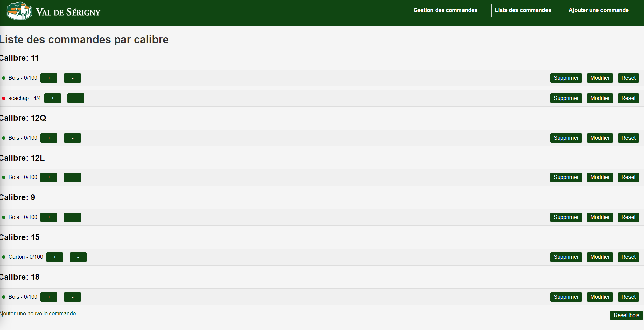
Task: Follow the Ajouter une nouvelle commande link
Action: pyautogui.click(x=38, y=314)
